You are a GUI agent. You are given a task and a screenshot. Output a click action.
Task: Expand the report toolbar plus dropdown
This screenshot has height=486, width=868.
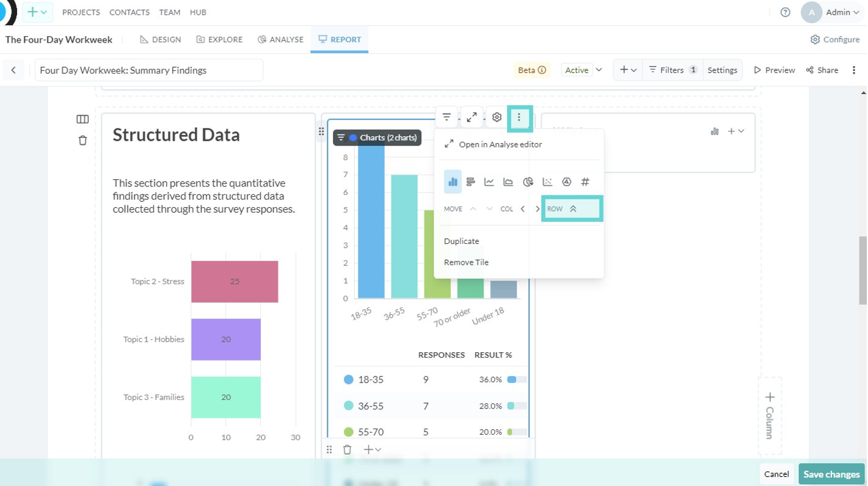(628, 70)
